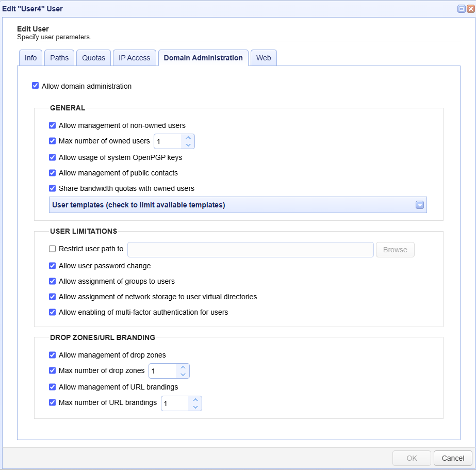Click the maximize icon in title bar
476x470 pixels.
461,9
